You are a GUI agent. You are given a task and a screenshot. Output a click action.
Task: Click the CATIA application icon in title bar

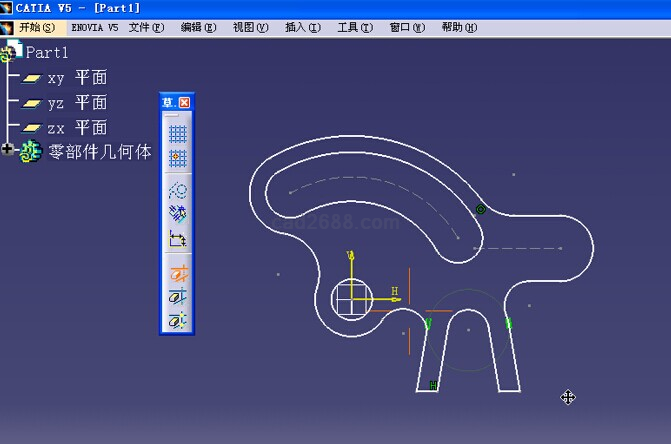(x=7, y=8)
